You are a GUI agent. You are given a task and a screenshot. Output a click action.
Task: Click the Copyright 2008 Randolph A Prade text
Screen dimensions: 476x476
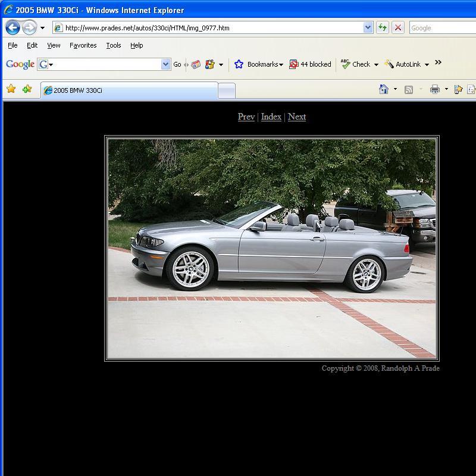coord(380,368)
